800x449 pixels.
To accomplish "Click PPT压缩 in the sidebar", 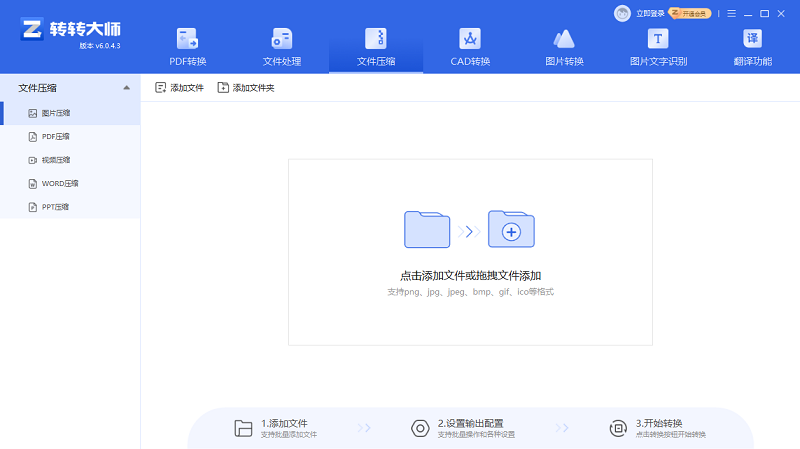I will (x=55, y=207).
